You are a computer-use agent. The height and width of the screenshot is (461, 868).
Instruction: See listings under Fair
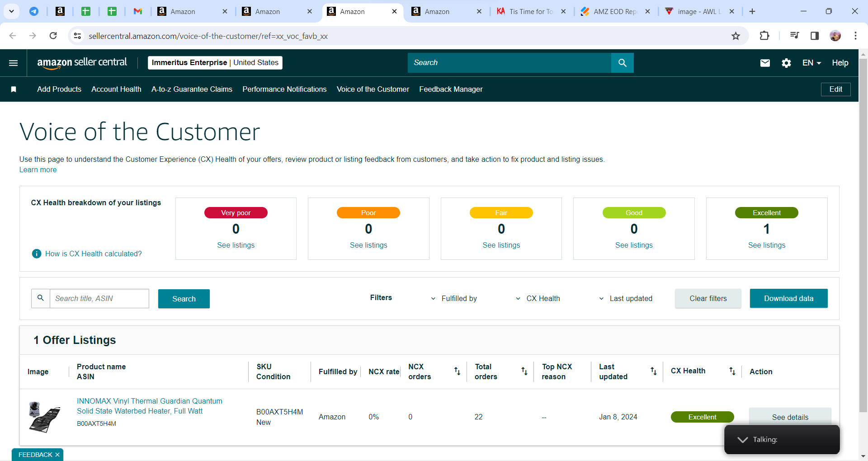501,245
